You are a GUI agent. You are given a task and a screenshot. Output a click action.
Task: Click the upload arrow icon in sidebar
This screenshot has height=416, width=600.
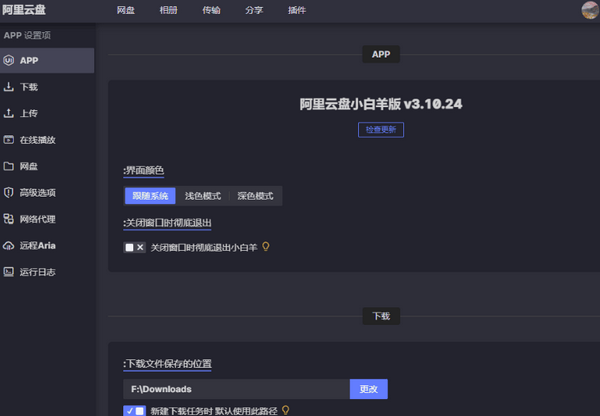(8, 113)
